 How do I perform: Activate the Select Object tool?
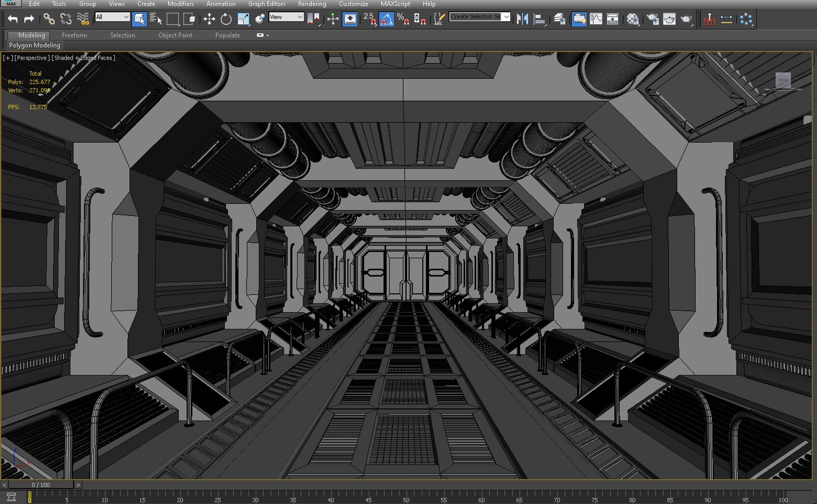pyautogui.click(x=139, y=19)
